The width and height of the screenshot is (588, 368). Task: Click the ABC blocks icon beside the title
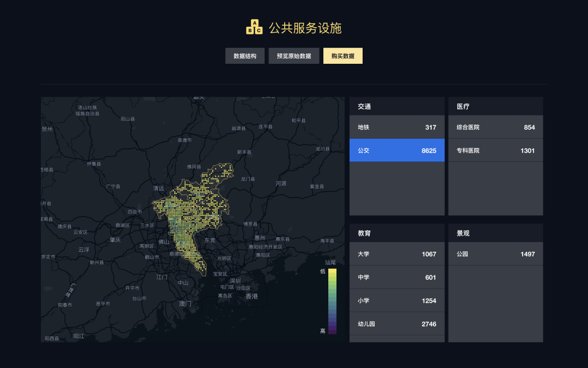[254, 27]
